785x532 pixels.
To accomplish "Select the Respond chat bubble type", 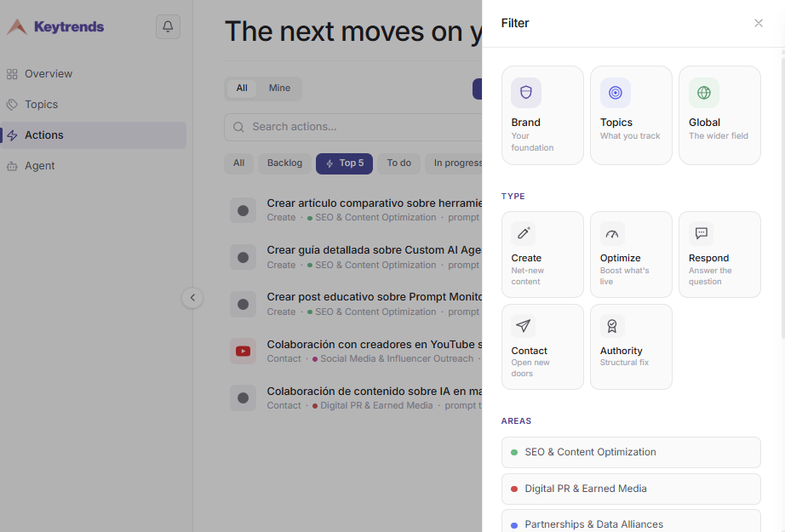I will coord(719,255).
